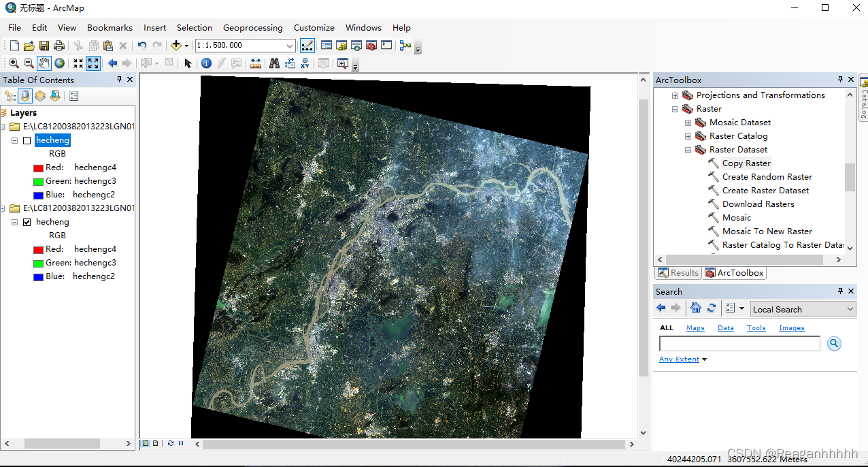
Task: Select the Identify tool
Action: point(206,63)
